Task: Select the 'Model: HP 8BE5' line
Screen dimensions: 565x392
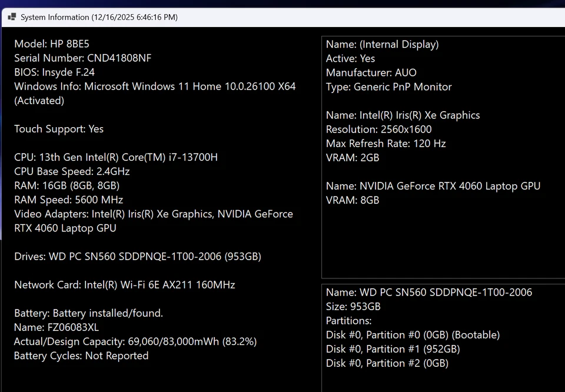Action: point(52,44)
